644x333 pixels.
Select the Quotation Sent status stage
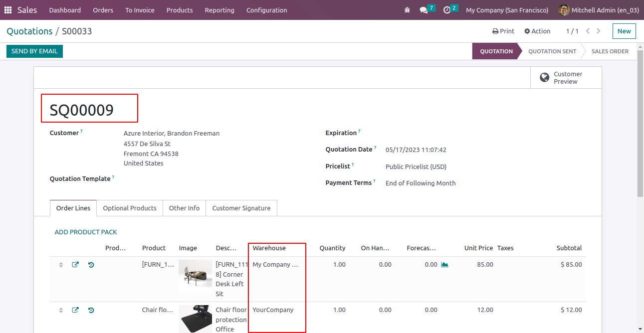click(x=552, y=51)
